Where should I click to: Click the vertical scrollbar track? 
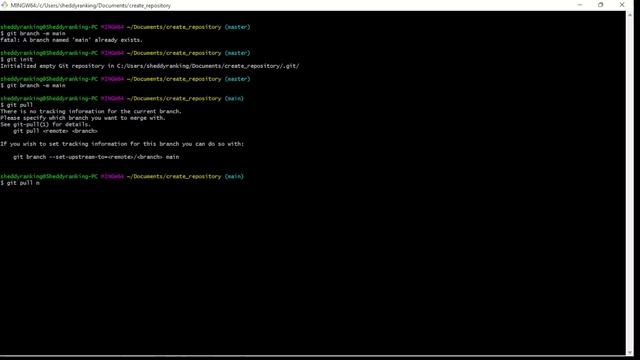pyautogui.click(x=629, y=184)
